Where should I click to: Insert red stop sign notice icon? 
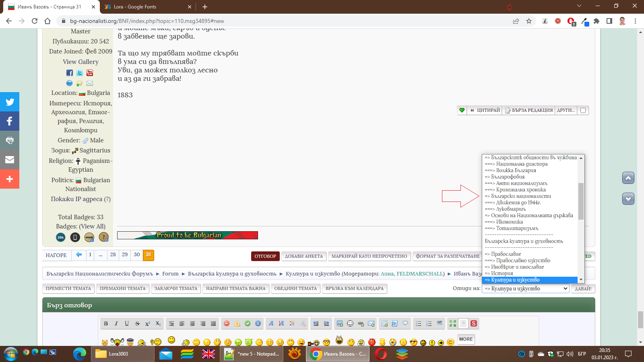tap(227, 323)
